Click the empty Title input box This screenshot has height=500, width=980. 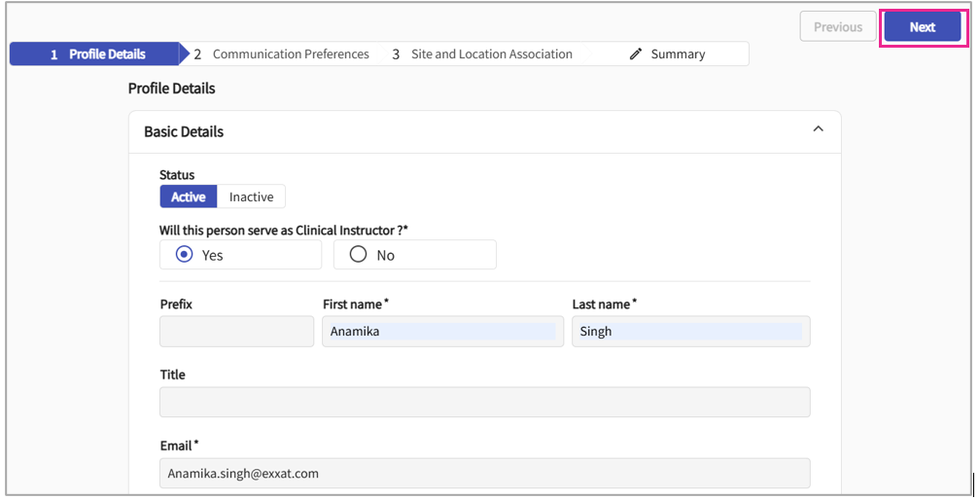pos(484,402)
